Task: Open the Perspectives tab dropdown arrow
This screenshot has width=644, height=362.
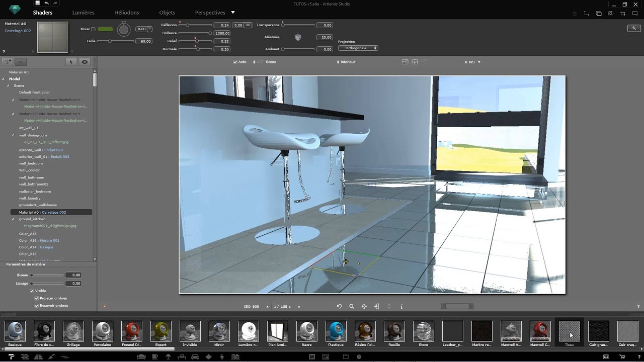Action: 233,12
